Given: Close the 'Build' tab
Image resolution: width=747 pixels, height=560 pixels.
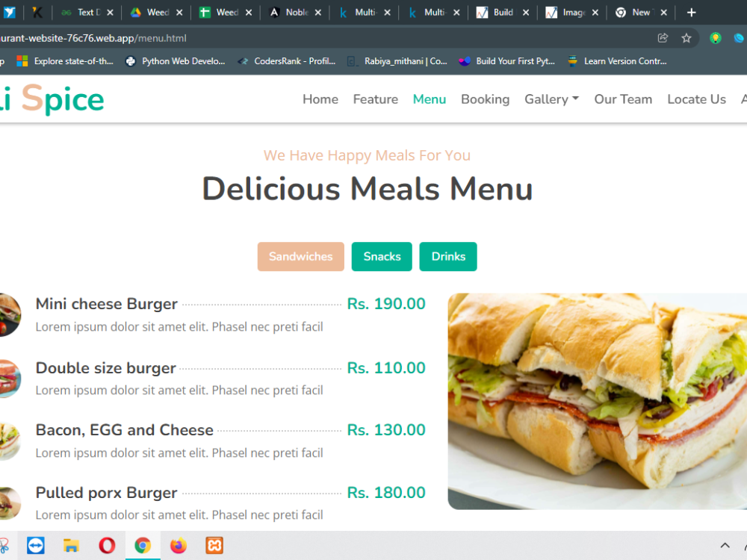Looking at the screenshot, I should (525, 13).
